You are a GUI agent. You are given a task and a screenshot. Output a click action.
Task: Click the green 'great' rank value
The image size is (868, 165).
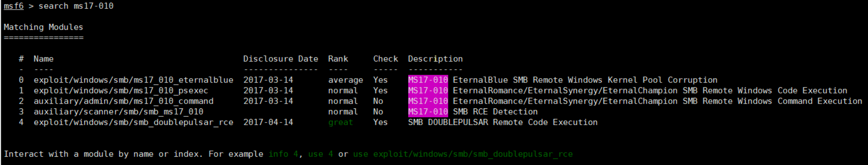(340, 122)
